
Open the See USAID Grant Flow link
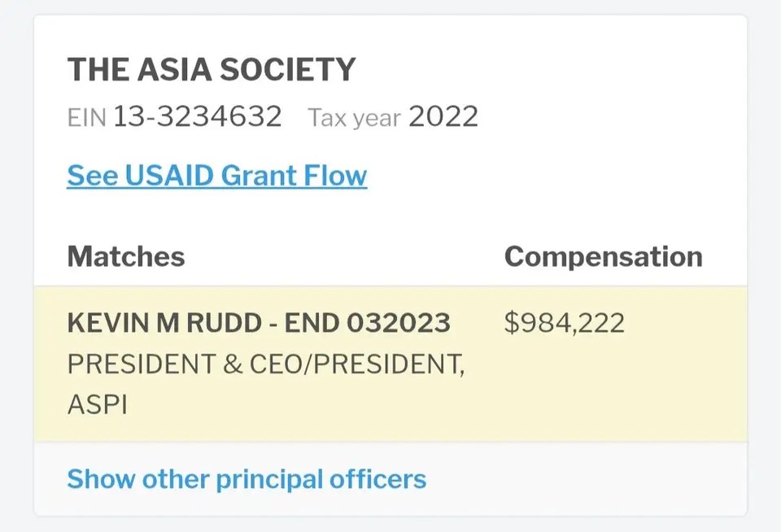[x=217, y=176]
